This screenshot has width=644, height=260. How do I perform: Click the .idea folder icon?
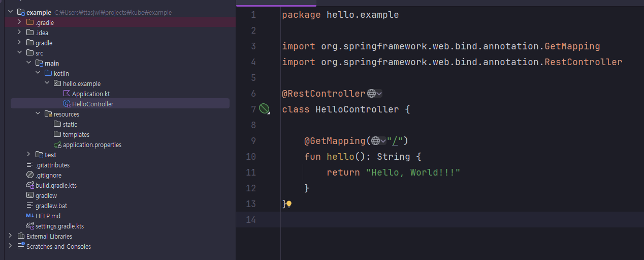(x=30, y=33)
